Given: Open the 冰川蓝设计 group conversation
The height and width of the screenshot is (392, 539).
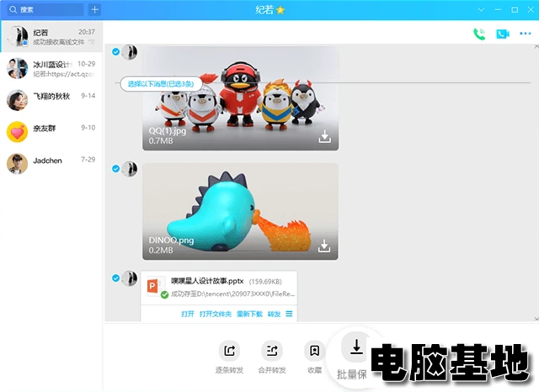Looking at the screenshot, I should tap(51, 68).
